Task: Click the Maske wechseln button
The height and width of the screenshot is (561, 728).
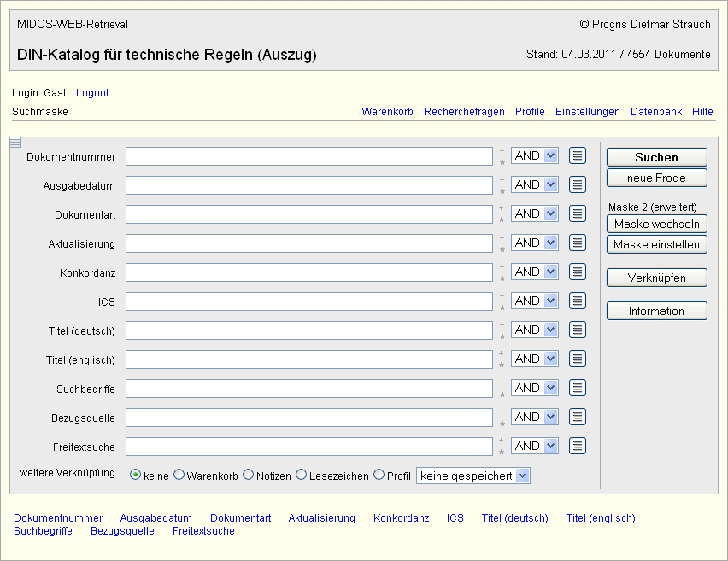Action: coord(656,224)
